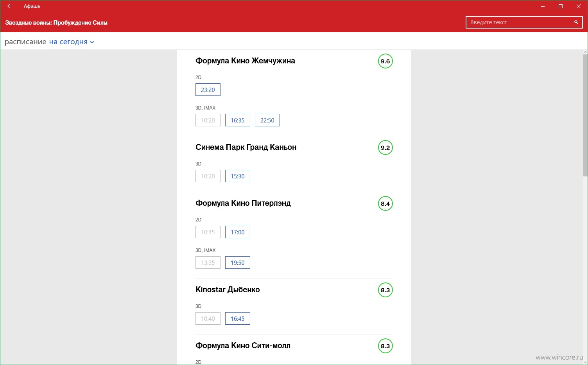The width and height of the screenshot is (588, 365).
Task: Open Синема Парк Гранд Каньон cinema title
Action: [246, 147]
